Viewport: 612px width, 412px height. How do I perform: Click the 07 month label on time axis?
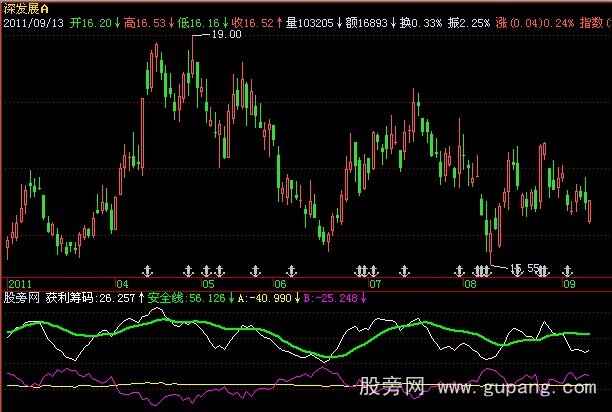[376, 284]
